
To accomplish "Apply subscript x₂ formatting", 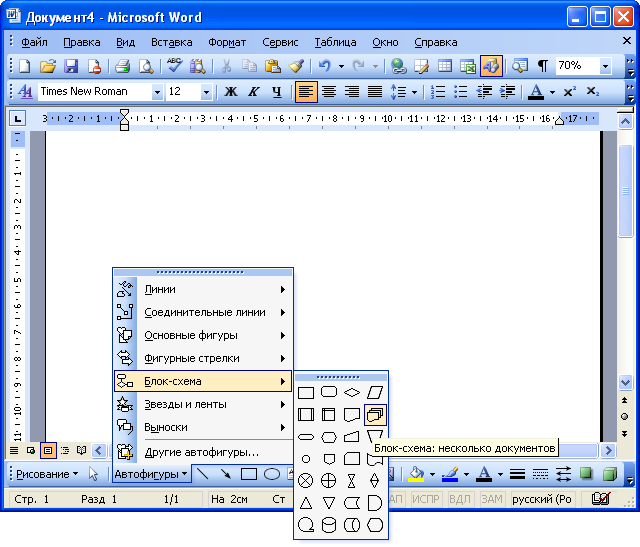I will 593,91.
